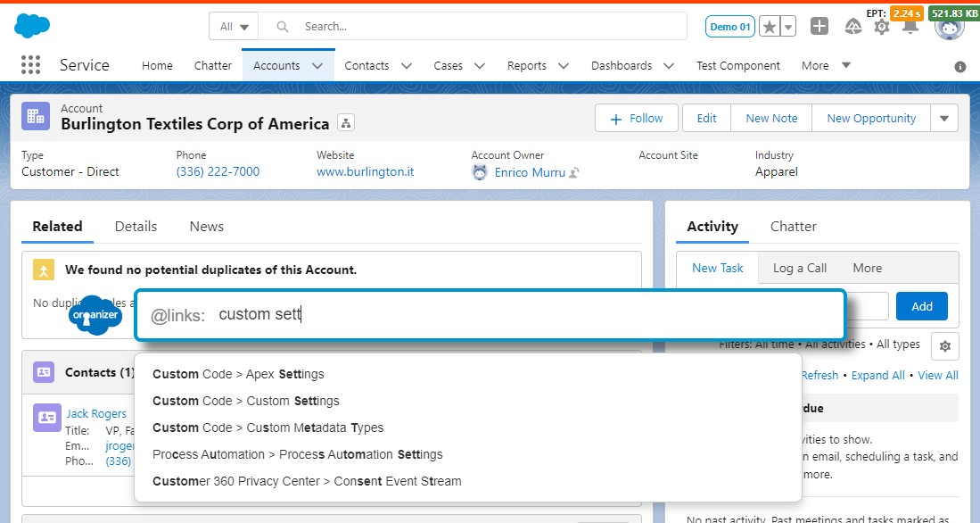The width and height of the screenshot is (980, 523).
Task: Click the Demo 01 badge
Action: (730, 27)
